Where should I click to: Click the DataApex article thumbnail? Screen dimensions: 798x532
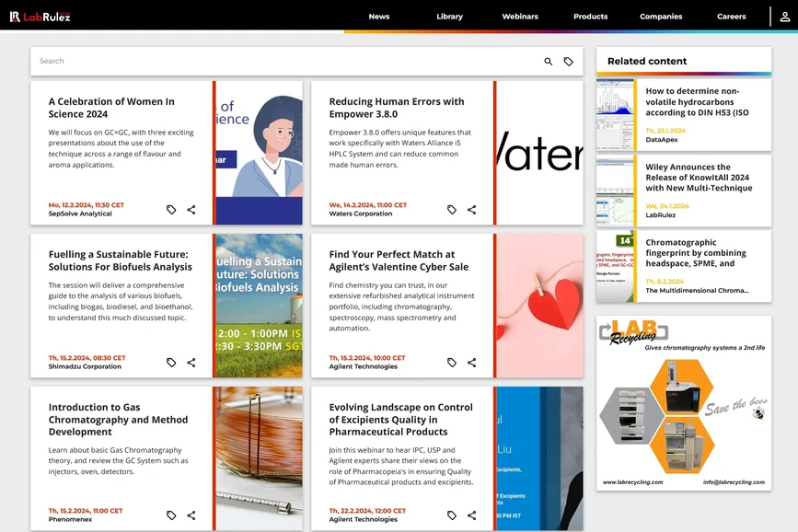[615, 115]
